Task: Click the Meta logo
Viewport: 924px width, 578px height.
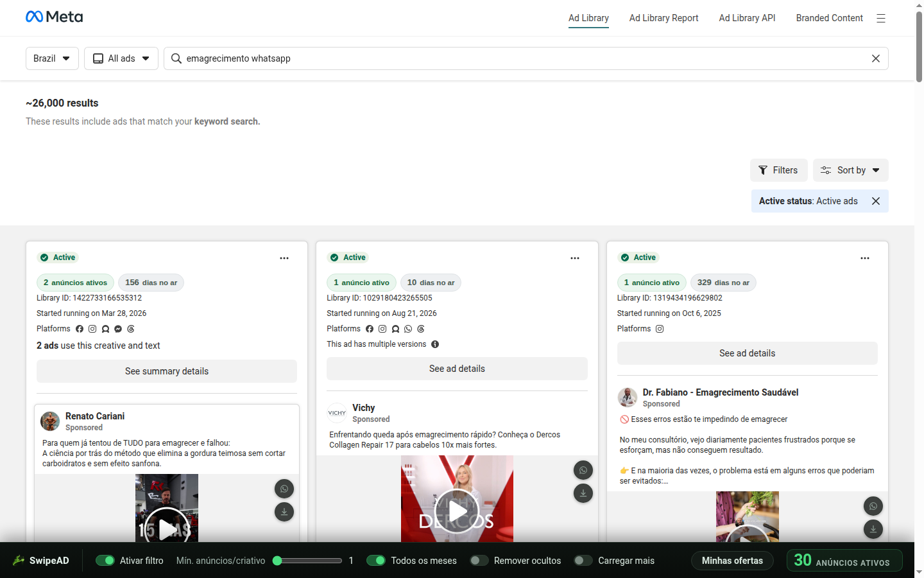Action: (x=55, y=17)
